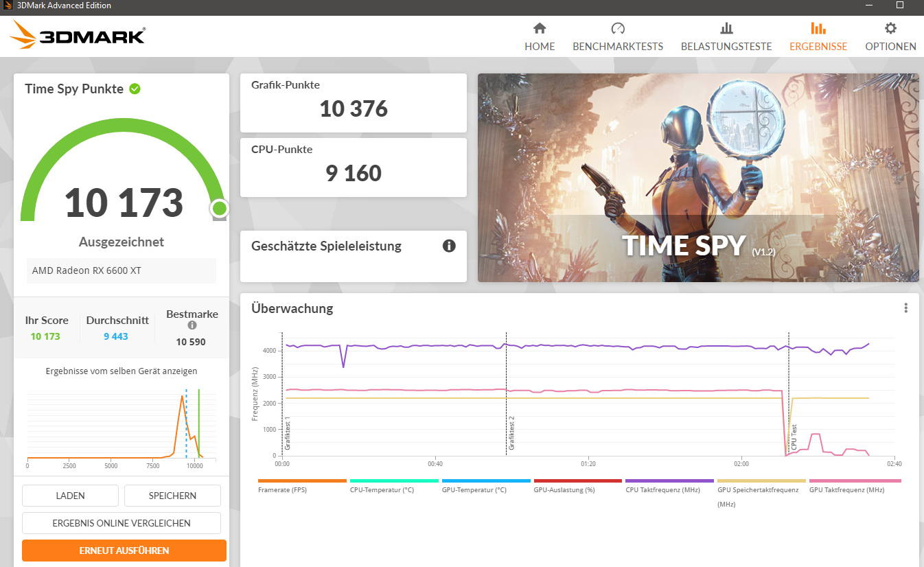Click the Optionen gear icon
This screenshot has width=924, height=567.
tap(890, 28)
